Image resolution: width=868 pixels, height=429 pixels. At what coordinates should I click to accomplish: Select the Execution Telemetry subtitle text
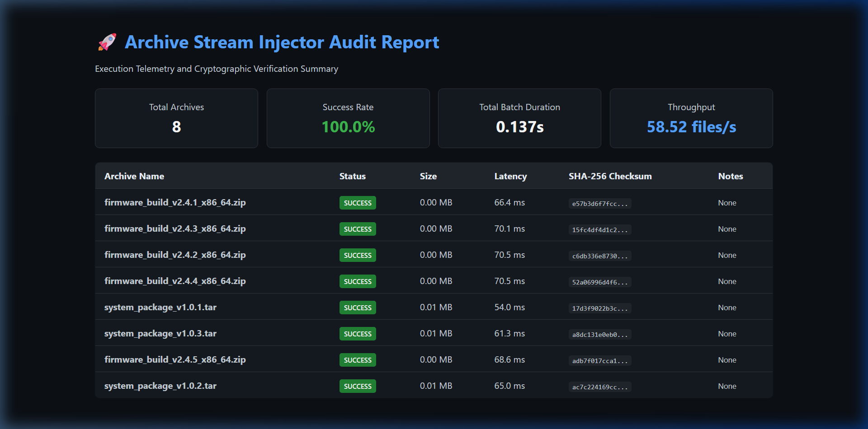pyautogui.click(x=217, y=69)
